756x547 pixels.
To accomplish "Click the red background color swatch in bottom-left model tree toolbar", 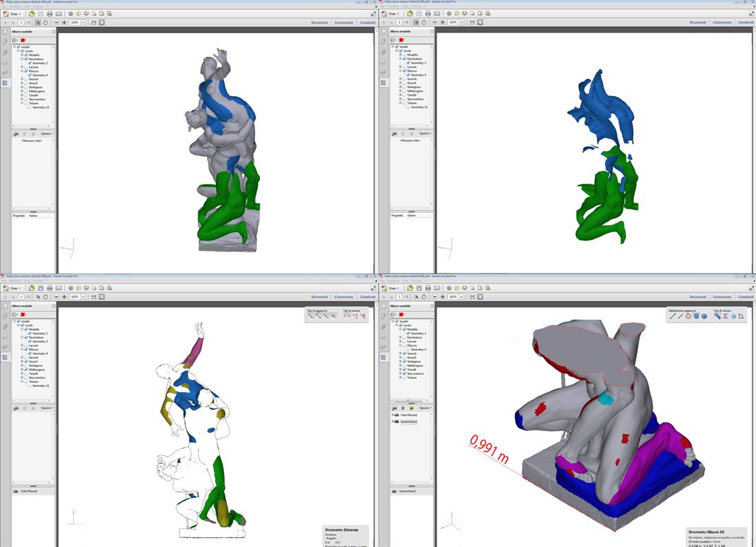I will 23,314.
